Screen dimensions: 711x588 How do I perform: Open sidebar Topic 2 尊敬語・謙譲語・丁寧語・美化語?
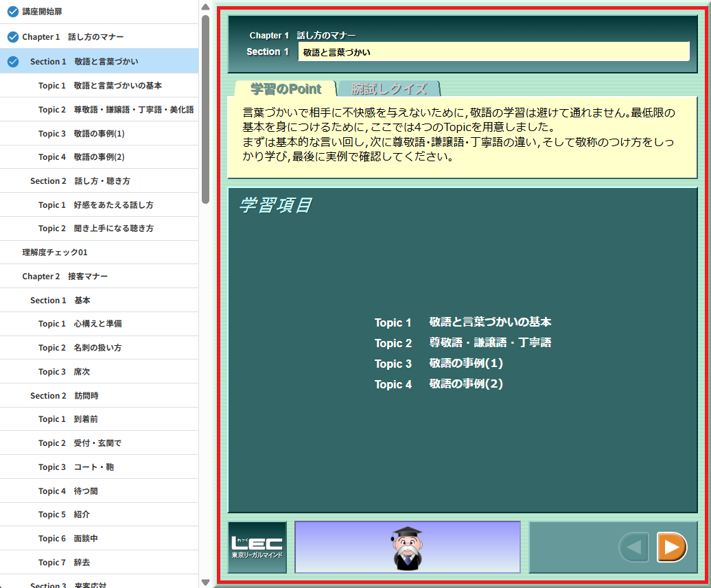(x=100, y=110)
